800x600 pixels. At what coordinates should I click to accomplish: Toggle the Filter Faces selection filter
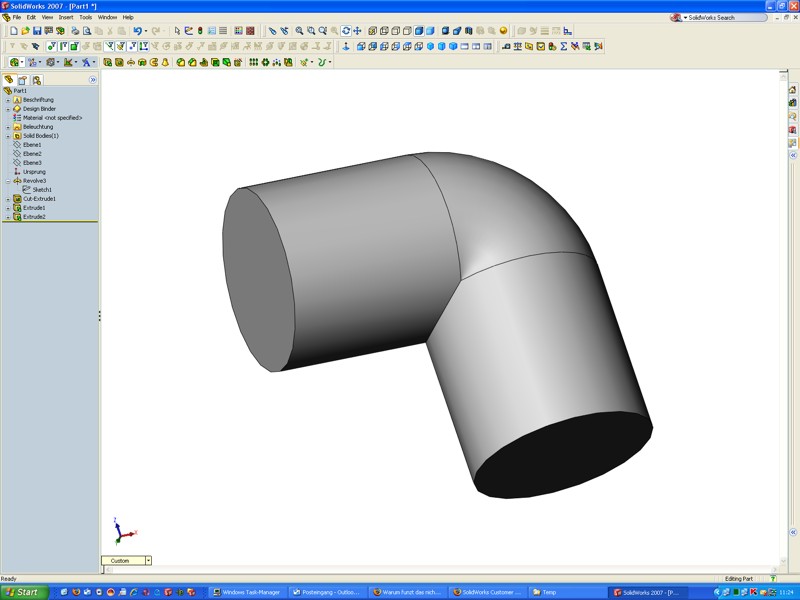point(74,46)
